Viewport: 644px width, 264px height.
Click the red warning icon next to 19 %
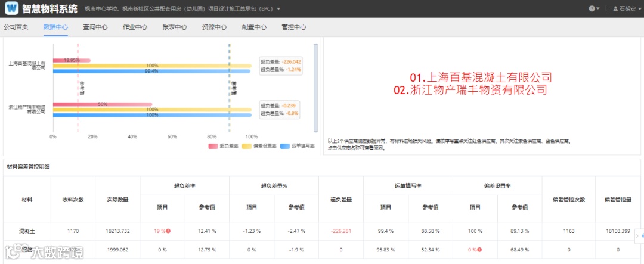pyautogui.click(x=168, y=231)
